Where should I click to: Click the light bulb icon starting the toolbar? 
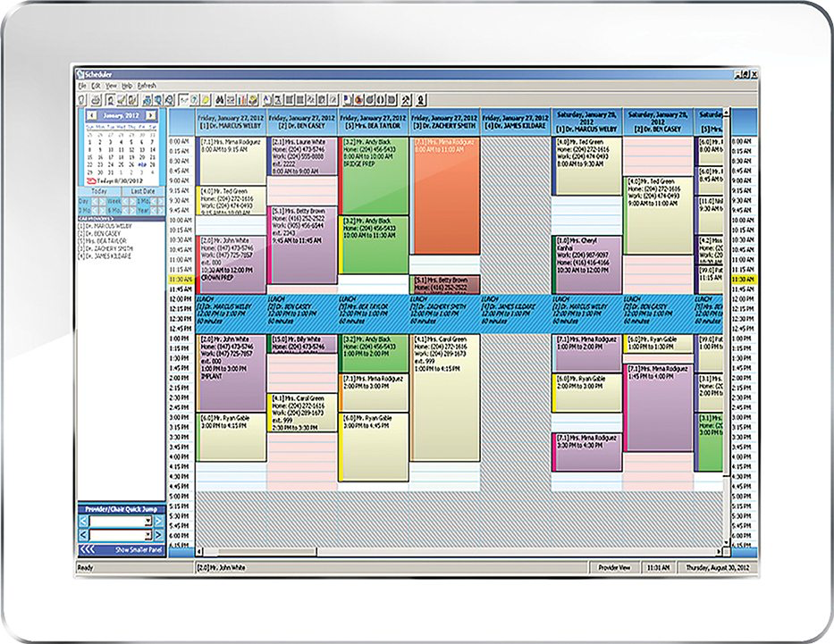coord(82,99)
